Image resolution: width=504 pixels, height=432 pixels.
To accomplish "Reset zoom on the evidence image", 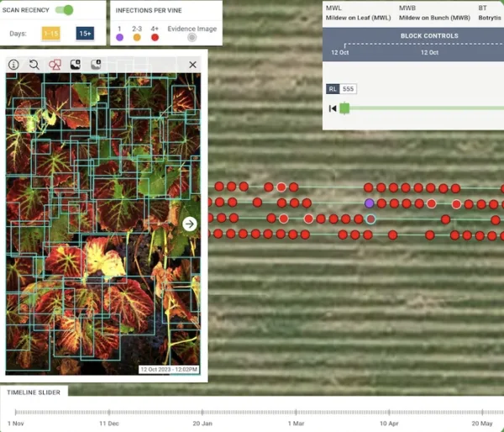I will (34, 65).
